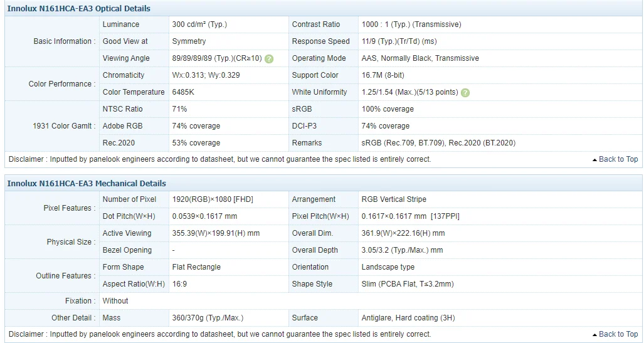Select the color temperature value 6485K
The image size is (644, 343).
pyautogui.click(x=183, y=92)
